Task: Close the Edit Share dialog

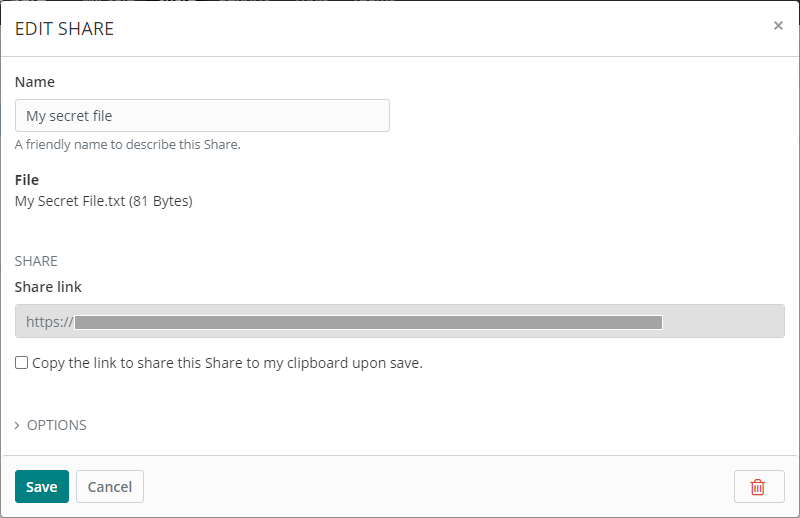Action: point(778,26)
